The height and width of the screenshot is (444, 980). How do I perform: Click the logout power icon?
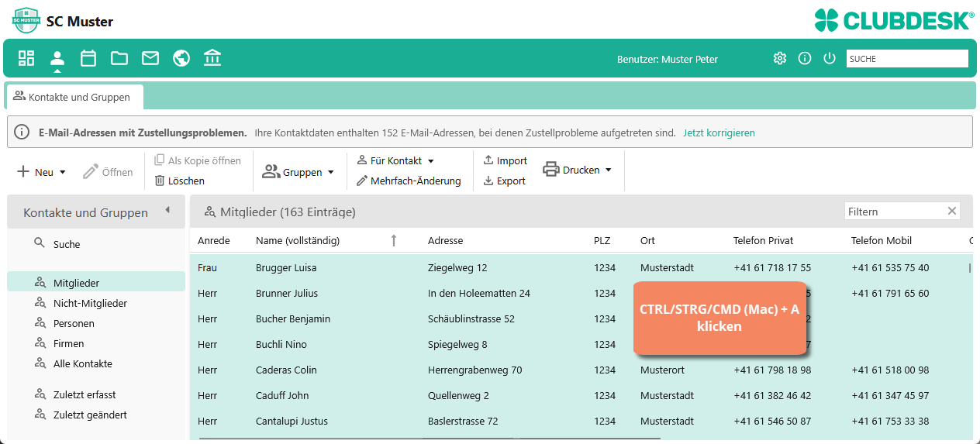click(x=830, y=58)
